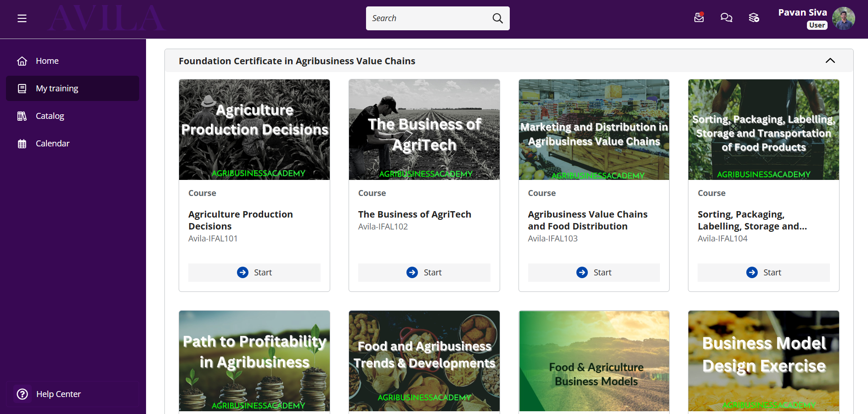Click the AVILA logo
Viewport: 868px width, 414px height.
point(107,18)
